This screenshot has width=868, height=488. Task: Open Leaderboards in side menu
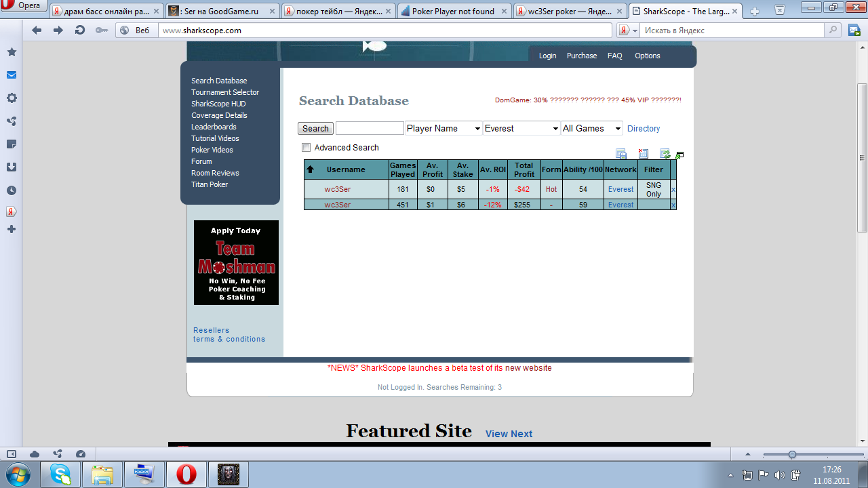(214, 127)
